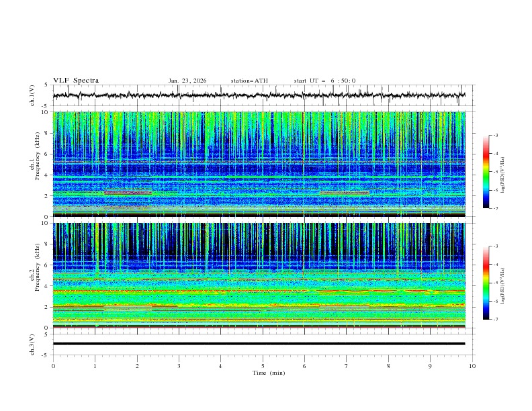
Task: Click the station=ATH label
Action: coord(249,81)
